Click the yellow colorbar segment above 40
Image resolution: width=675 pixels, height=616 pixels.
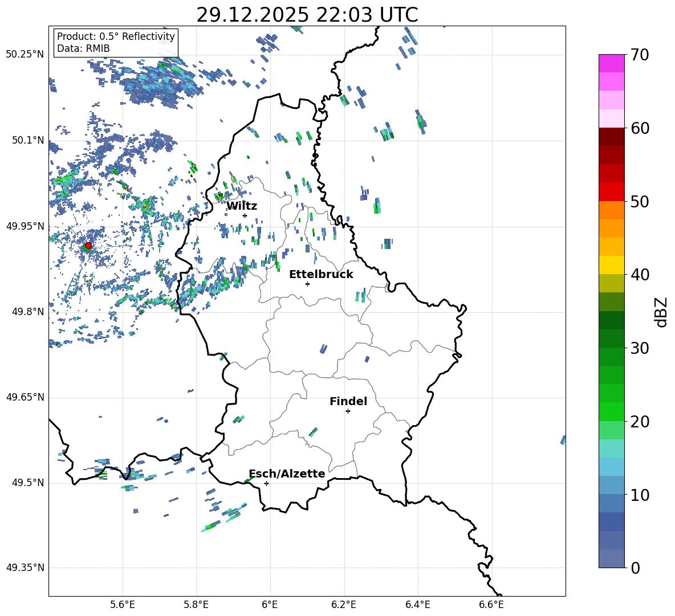coord(611,265)
